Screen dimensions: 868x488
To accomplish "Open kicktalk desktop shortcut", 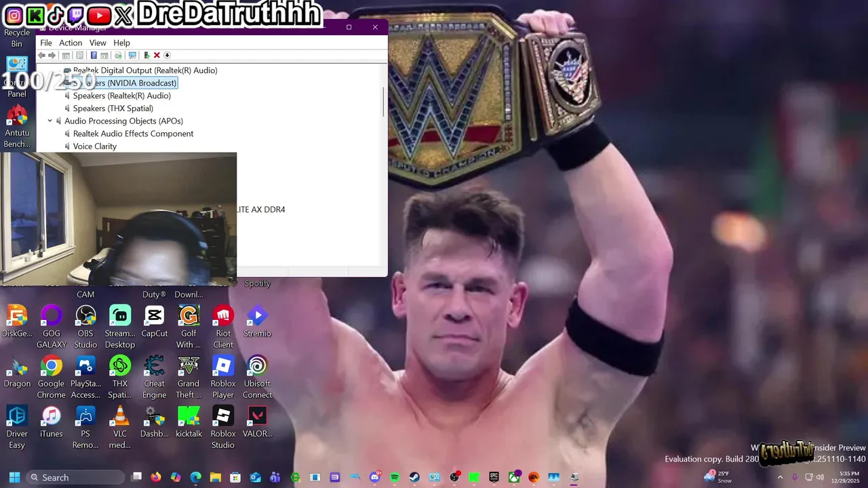I will pos(189,422).
